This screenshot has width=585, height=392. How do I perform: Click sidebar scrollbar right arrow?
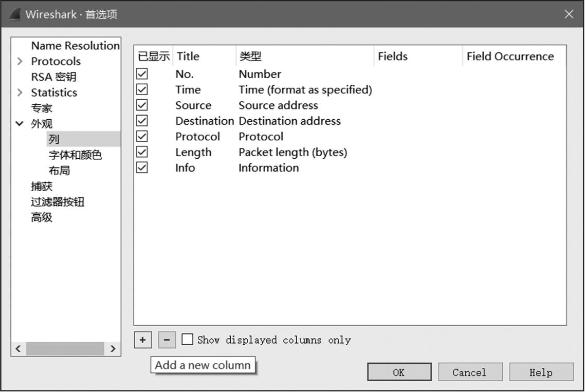[113, 349]
